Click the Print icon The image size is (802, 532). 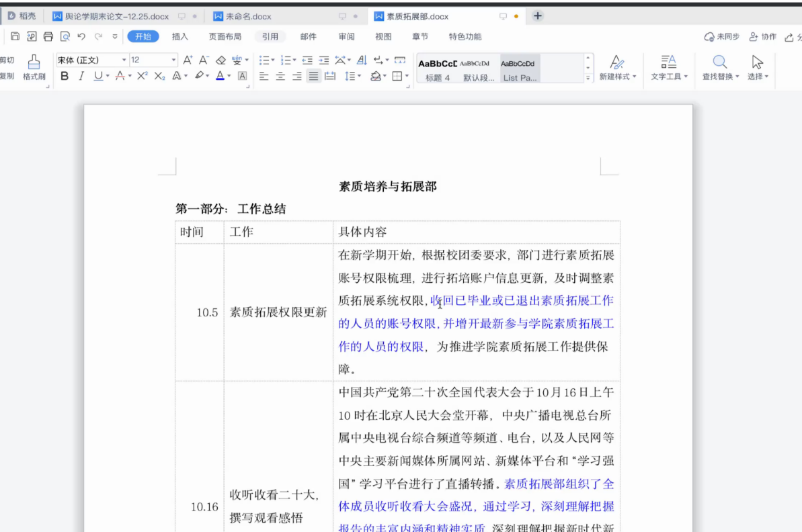[48, 36]
